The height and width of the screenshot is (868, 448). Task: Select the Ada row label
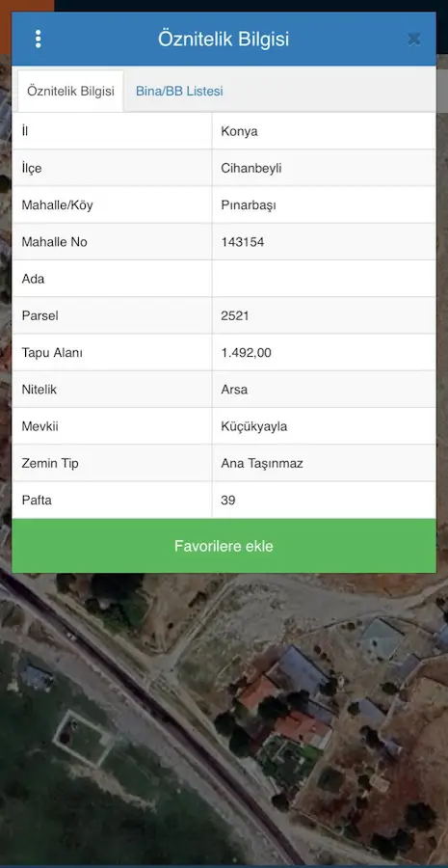[33, 279]
